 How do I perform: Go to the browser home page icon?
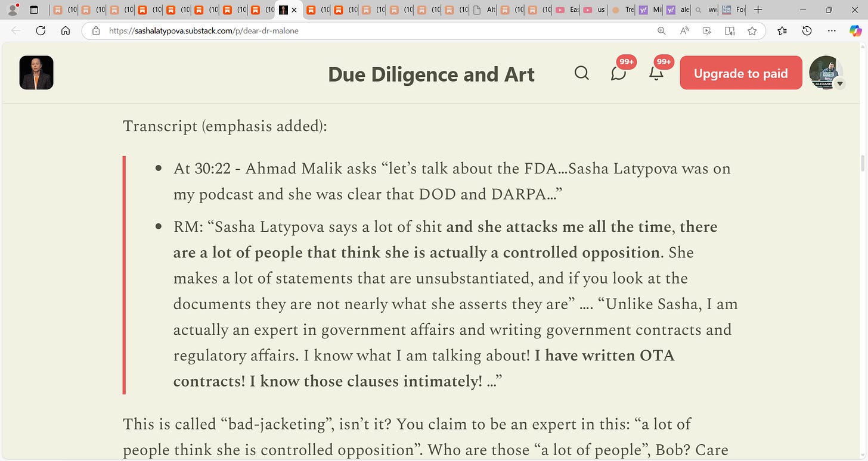coord(66,31)
